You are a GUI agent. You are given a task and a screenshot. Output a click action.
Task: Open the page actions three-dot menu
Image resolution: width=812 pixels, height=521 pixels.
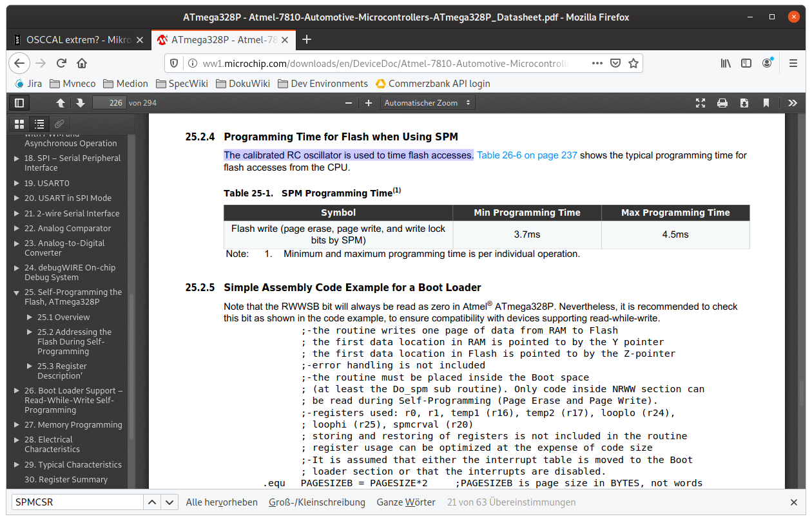click(597, 63)
